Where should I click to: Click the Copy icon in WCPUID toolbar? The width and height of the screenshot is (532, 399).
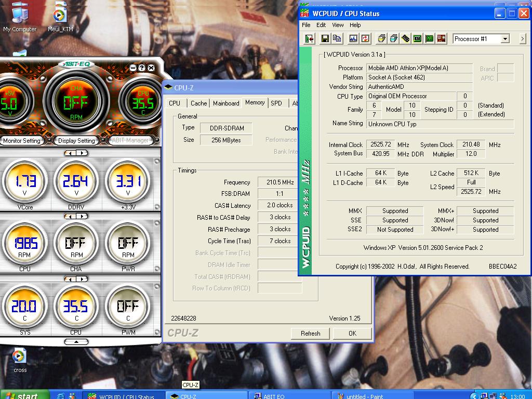(337, 38)
